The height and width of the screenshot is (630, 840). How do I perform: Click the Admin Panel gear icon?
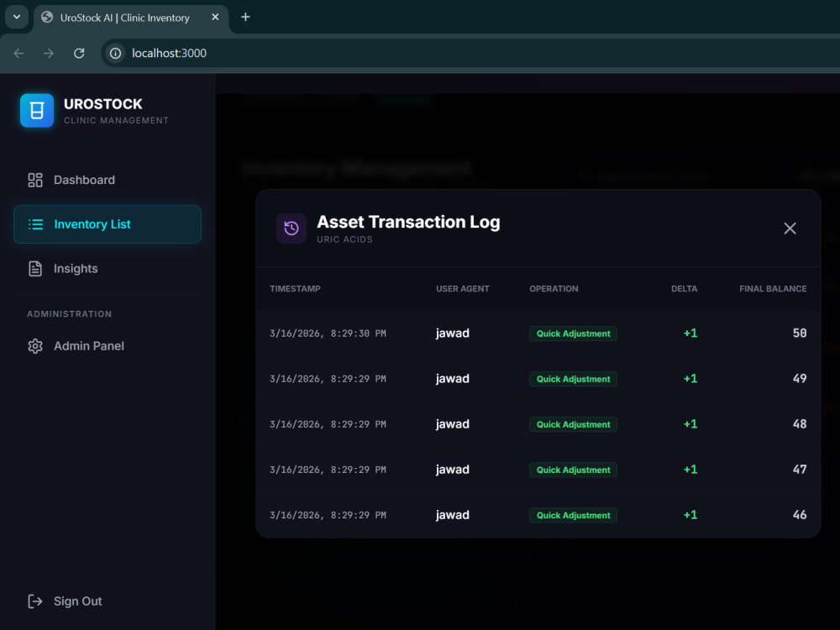[35, 346]
